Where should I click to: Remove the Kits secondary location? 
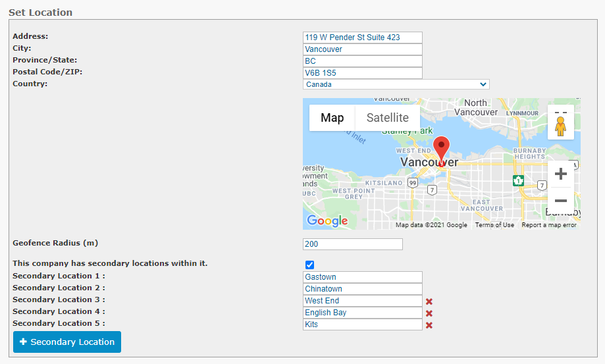pyautogui.click(x=429, y=325)
